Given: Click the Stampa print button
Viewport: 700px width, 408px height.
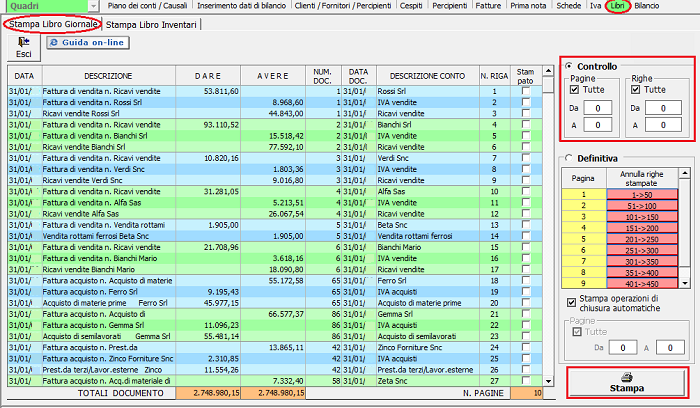Looking at the screenshot, I should [x=626, y=383].
